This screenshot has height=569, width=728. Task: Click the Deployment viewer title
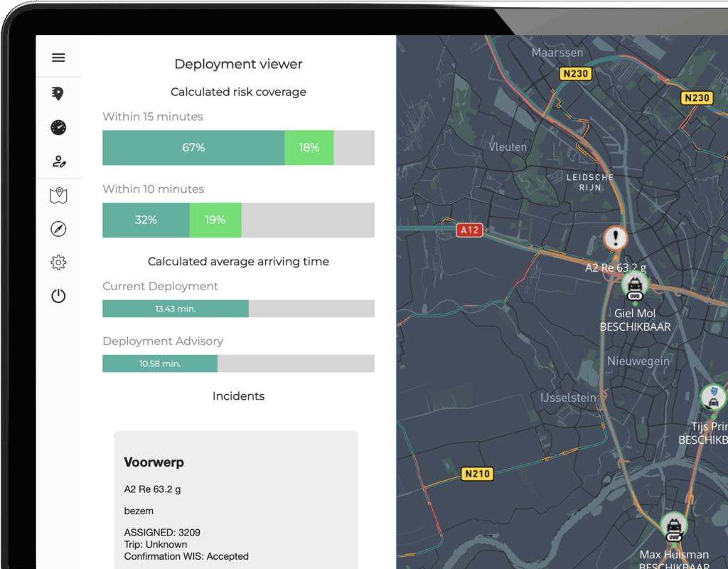coord(238,64)
